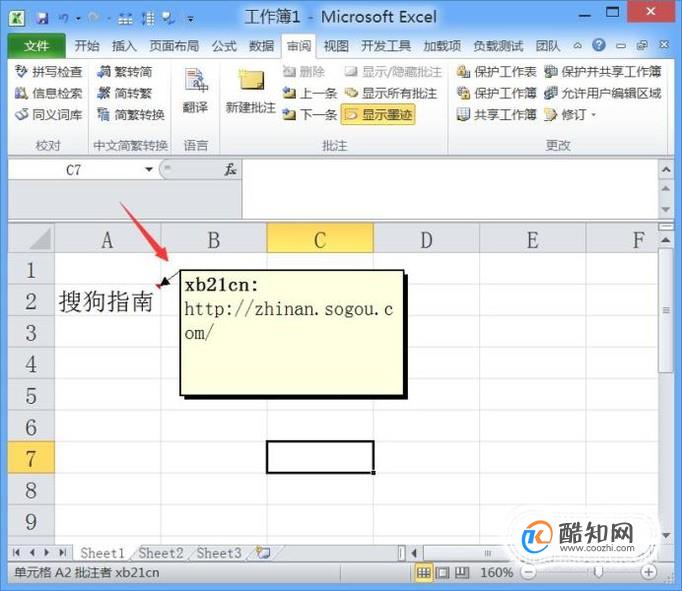
Task: Click the 160% zoom level
Action: (x=496, y=573)
